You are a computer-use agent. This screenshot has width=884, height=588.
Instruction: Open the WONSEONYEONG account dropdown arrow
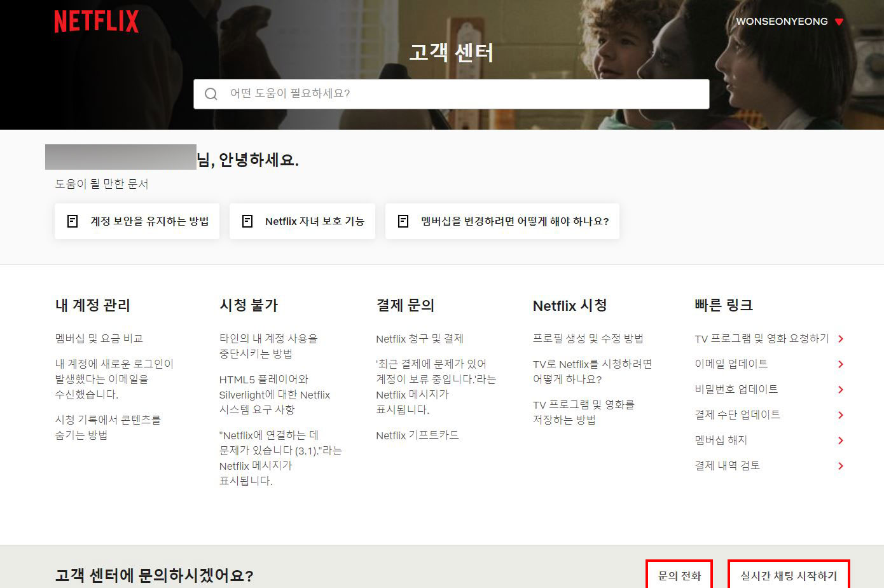[839, 22]
